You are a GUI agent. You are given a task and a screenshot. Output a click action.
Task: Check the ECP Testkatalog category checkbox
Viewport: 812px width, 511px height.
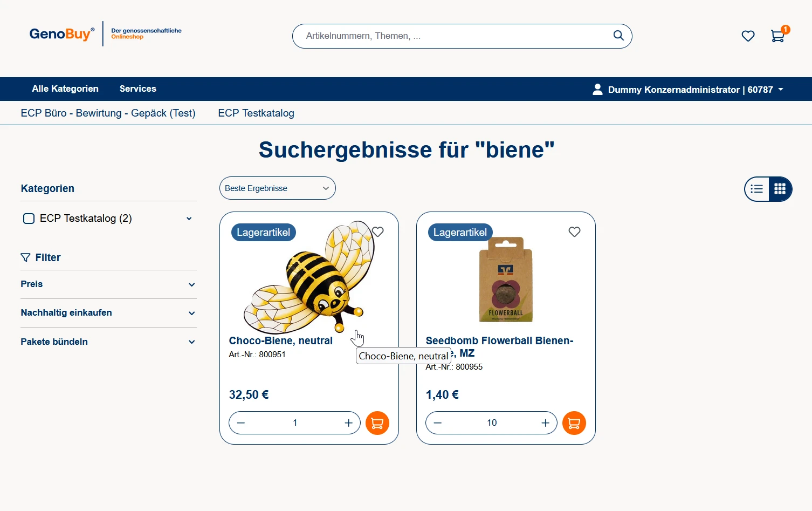(29, 219)
